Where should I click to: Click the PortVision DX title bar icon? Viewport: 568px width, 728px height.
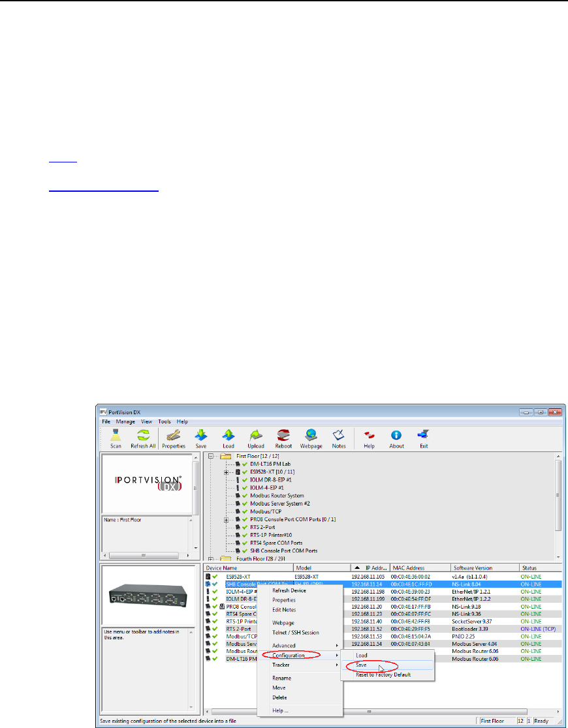103,412
